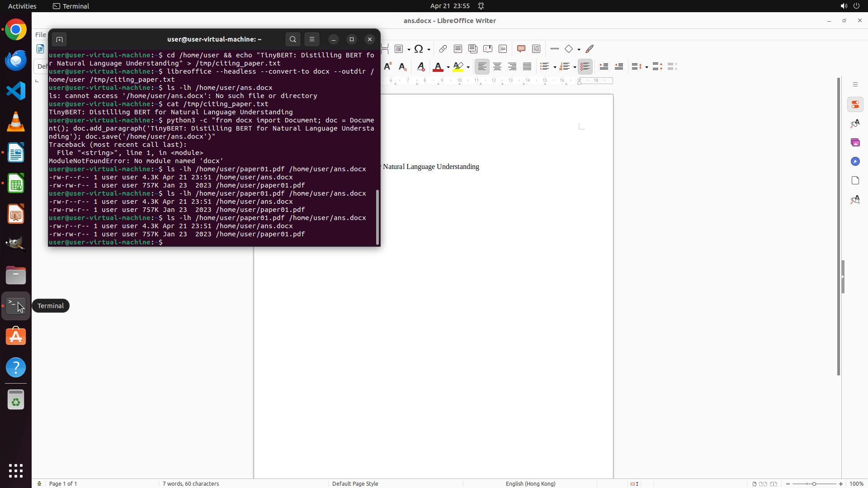The width and height of the screenshot is (868, 488).
Task: Open the sidebar Navigator compass icon
Action: (855, 161)
